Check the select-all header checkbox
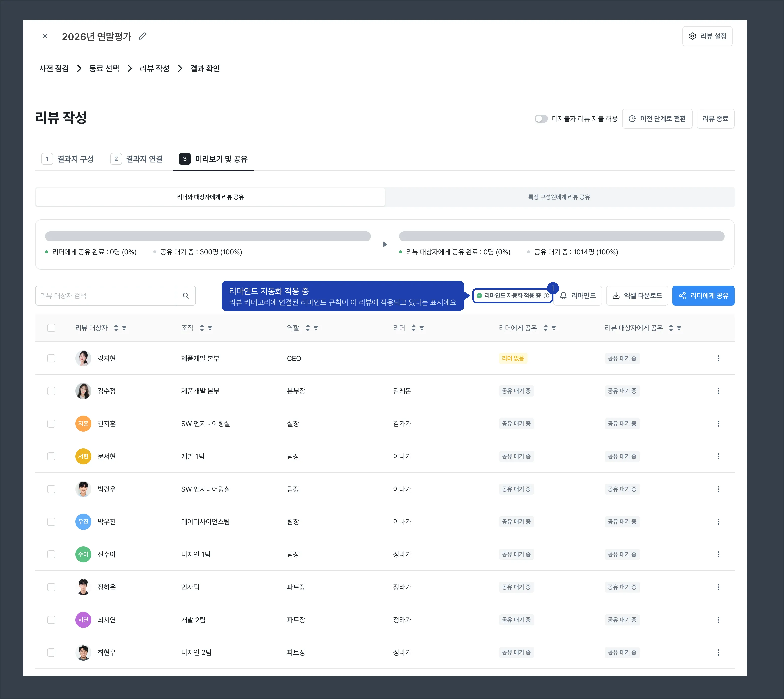 [51, 328]
